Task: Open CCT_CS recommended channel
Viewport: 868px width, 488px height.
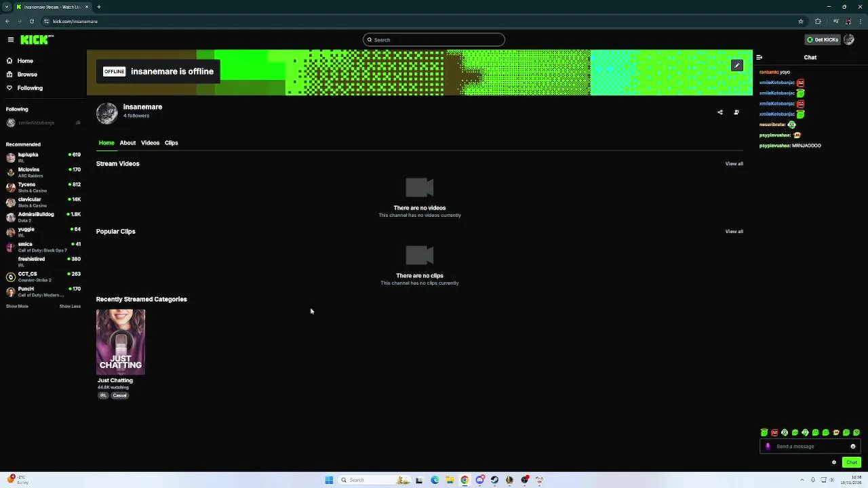Action: (x=43, y=277)
